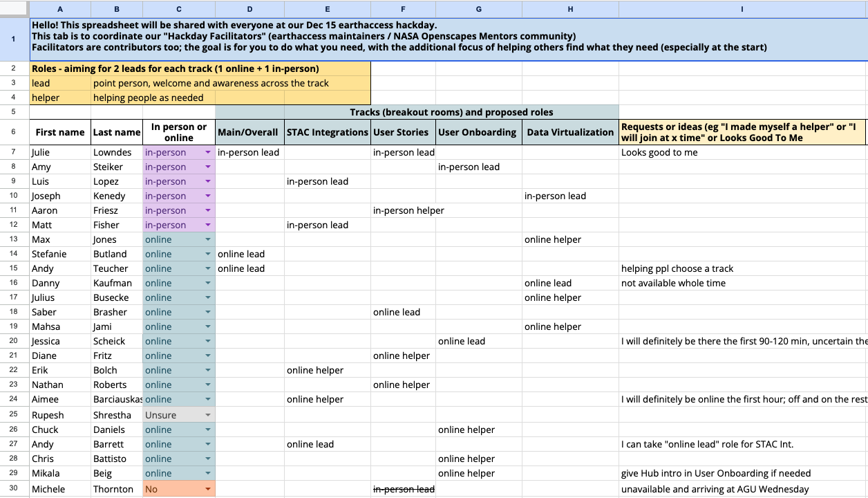Click 'Looks good to me' cell for Julie

coord(691,152)
